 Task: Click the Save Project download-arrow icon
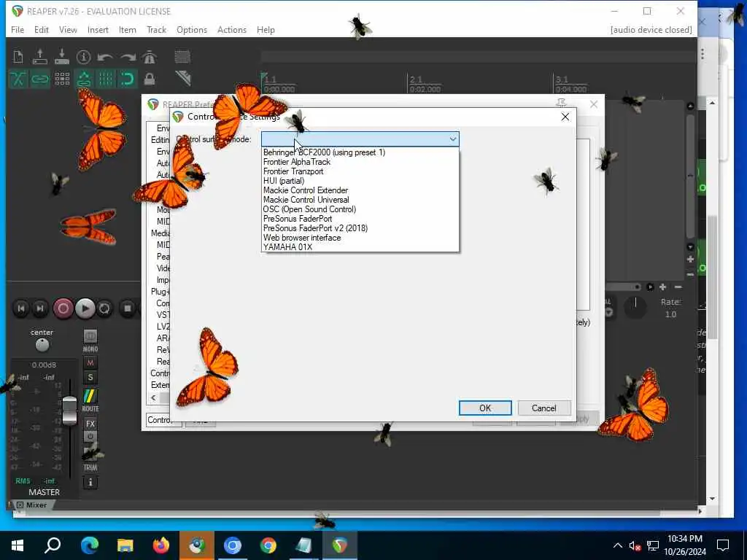62,57
